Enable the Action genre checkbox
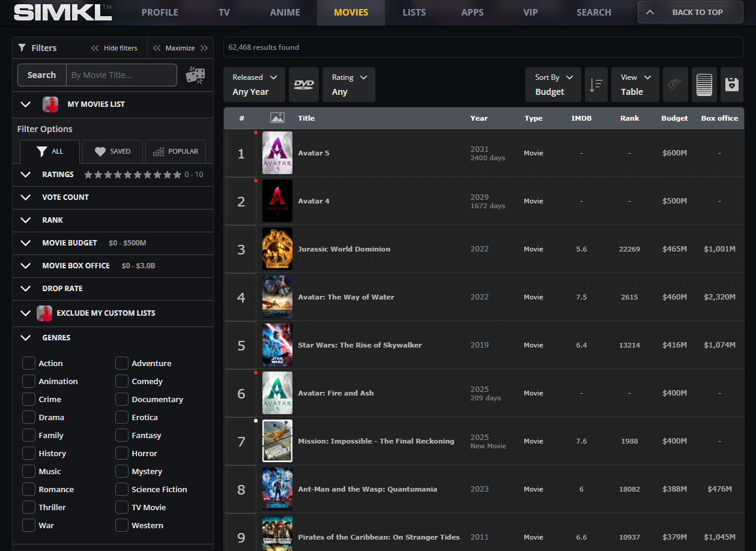Image resolution: width=756 pixels, height=551 pixels. pos(29,364)
